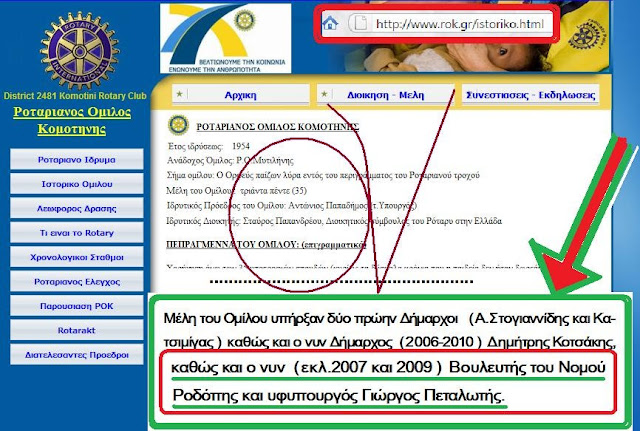Click the text Έτος ιδρύσεως: 1954

tap(209, 146)
